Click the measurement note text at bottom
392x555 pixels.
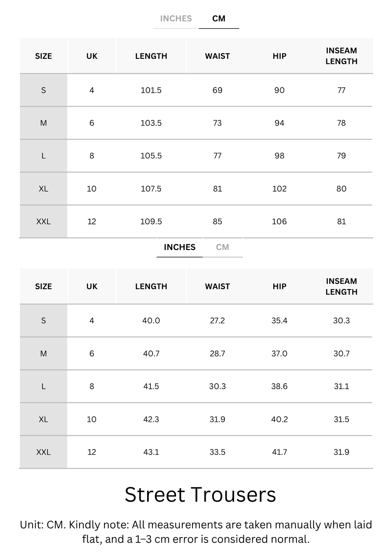[196, 532]
